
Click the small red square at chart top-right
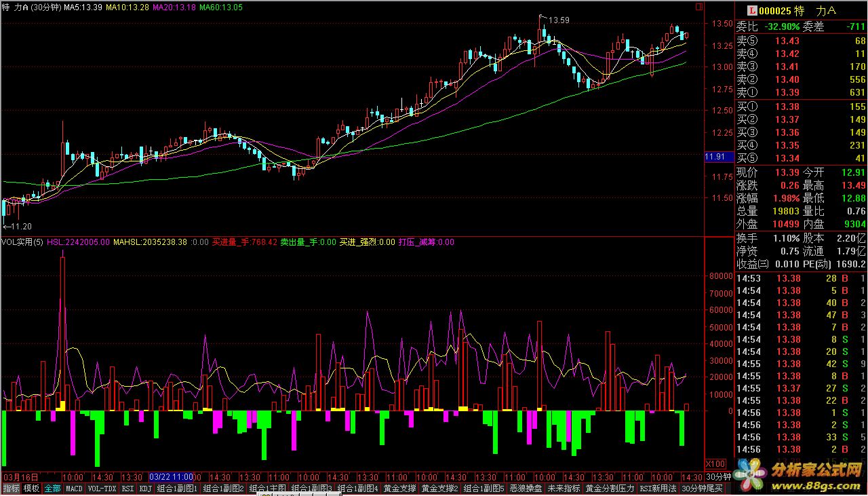[699, 7]
